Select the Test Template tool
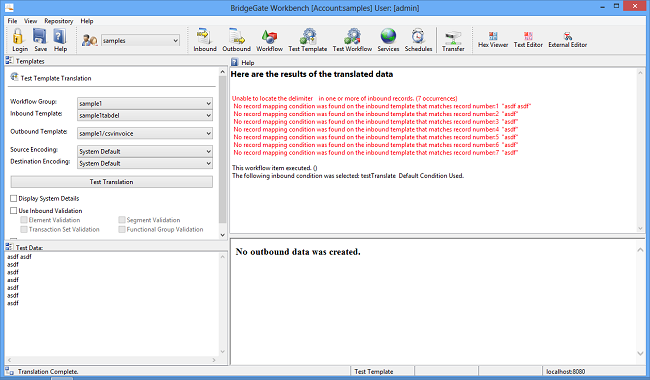This screenshot has height=380, width=650. 308,36
